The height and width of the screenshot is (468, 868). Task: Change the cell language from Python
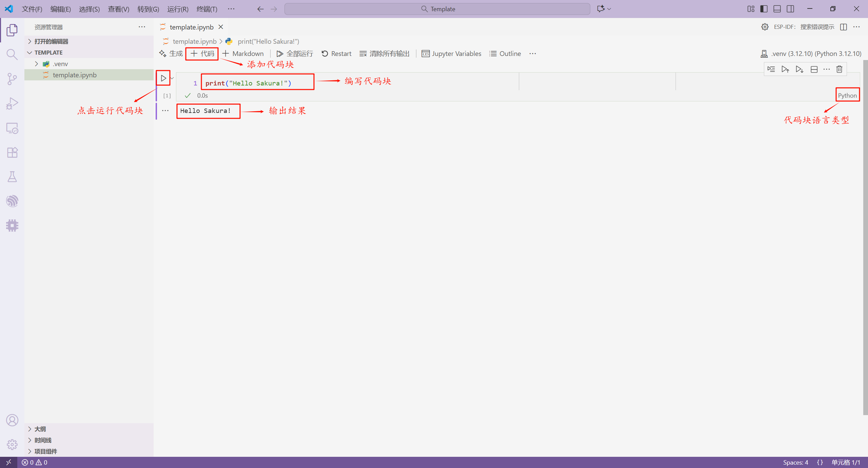[x=847, y=95]
